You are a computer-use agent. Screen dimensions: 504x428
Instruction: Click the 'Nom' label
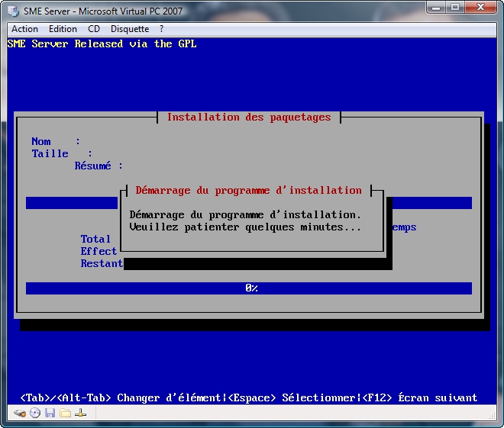[40, 141]
